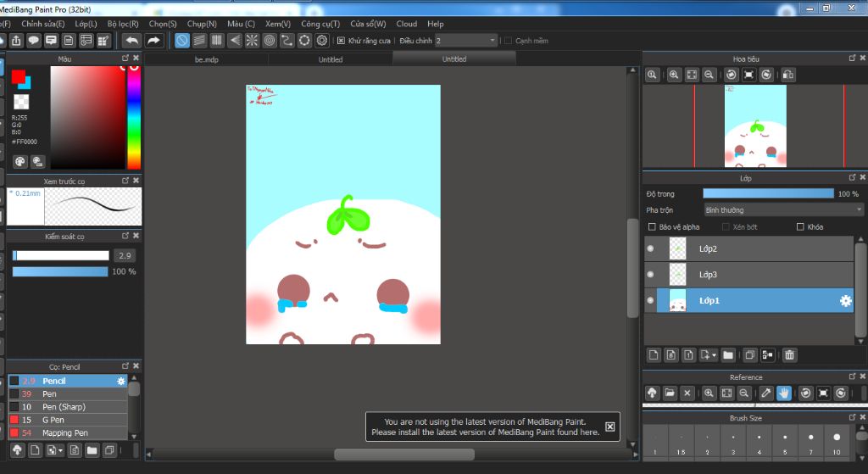Click the Độ trong opacity slider
Image resolution: width=868 pixels, height=474 pixels.
click(768, 194)
